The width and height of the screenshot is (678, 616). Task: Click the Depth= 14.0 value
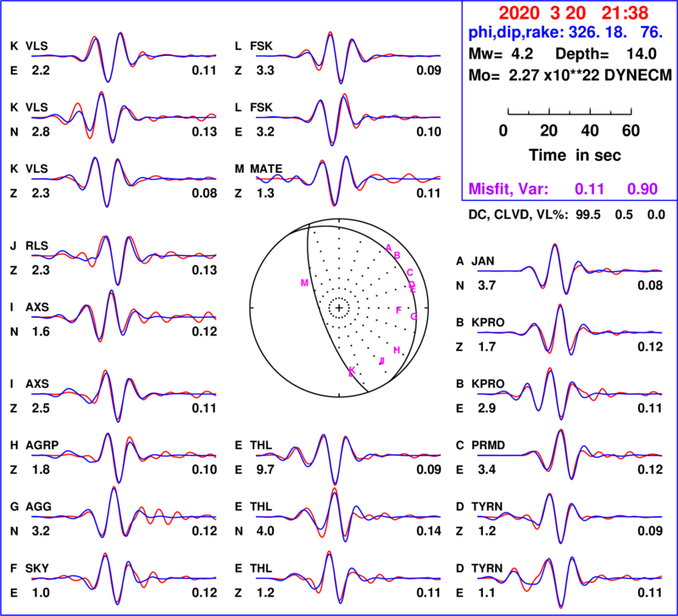[606, 54]
